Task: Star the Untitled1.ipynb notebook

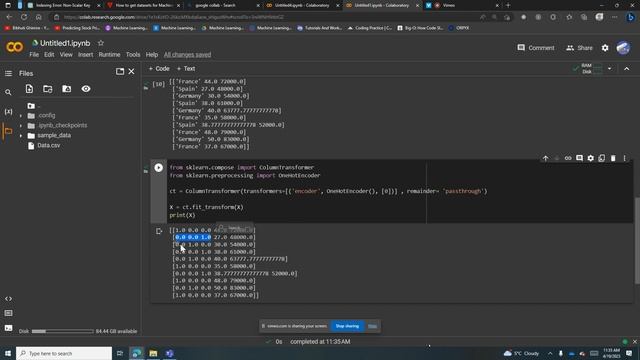Action: (x=101, y=43)
